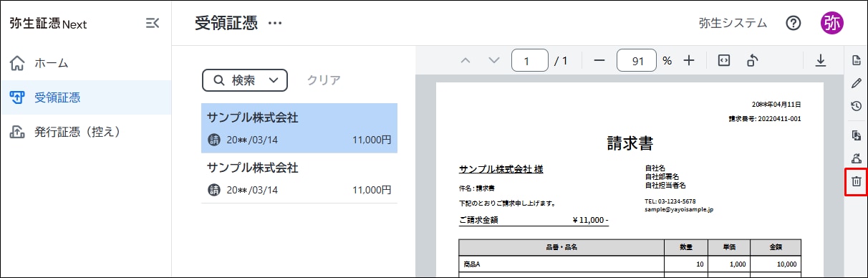Screen dimensions: 868x278
Task: Click the zoom percentage field showing 91
Action: click(x=636, y=61)
